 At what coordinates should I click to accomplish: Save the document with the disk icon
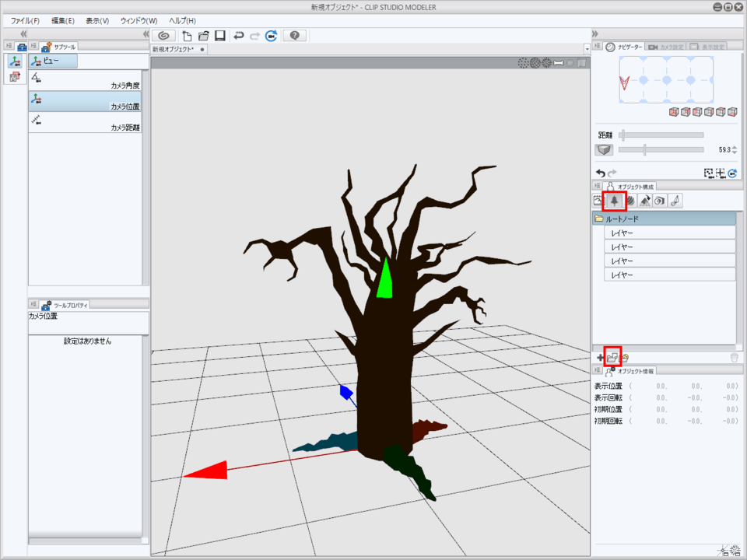point(219,36)
